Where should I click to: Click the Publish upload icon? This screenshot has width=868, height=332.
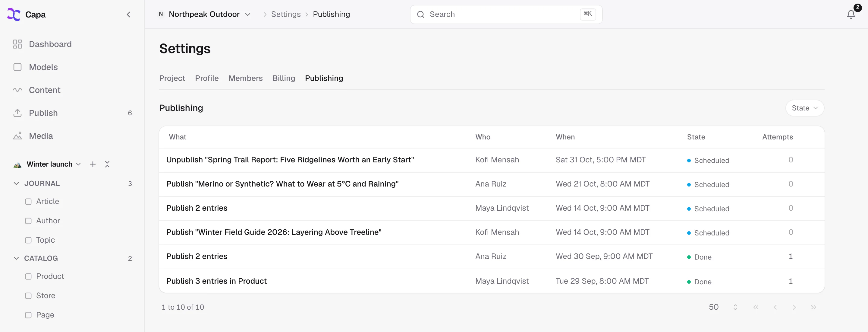tap(17, 113)
